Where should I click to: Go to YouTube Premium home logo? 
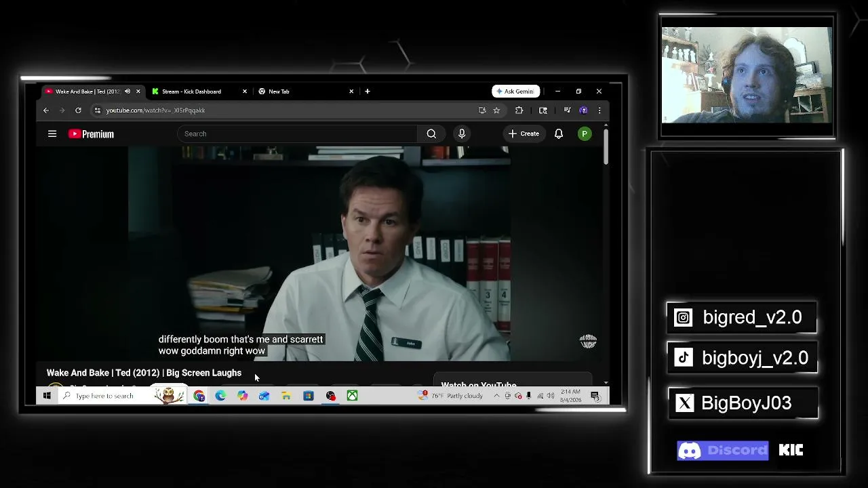coord(91,134)
